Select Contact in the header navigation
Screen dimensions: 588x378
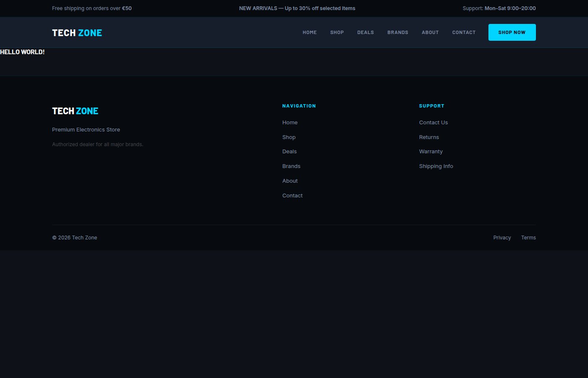coord(464,32)
